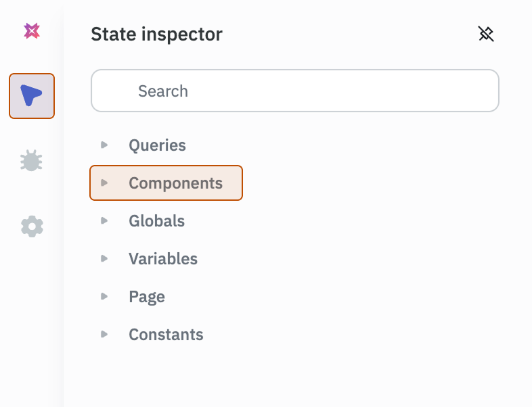Image resolution: width=532 pixels, height=407 pixels.
Task: Expand the Constants disclosure triangle
Action: 104,334
